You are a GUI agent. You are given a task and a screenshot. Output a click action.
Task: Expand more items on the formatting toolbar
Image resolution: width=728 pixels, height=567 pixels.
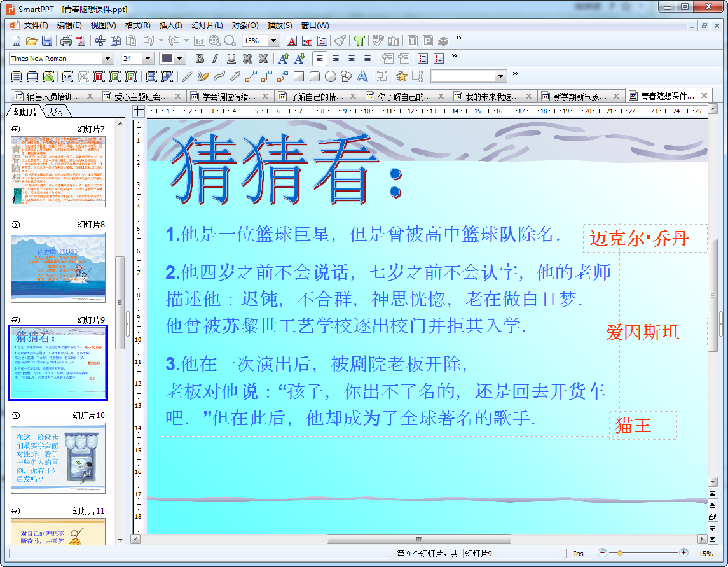click(454, 56)
